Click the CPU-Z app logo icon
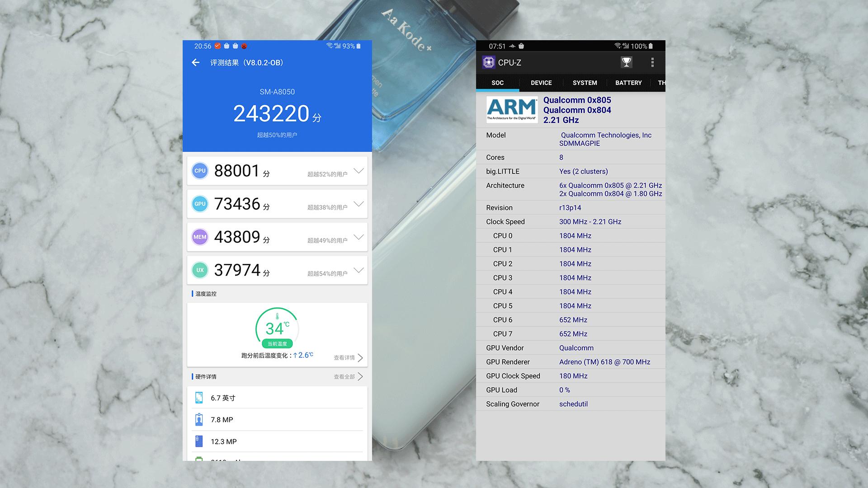This screenshot has width=868, height=488. coord(489,62)
